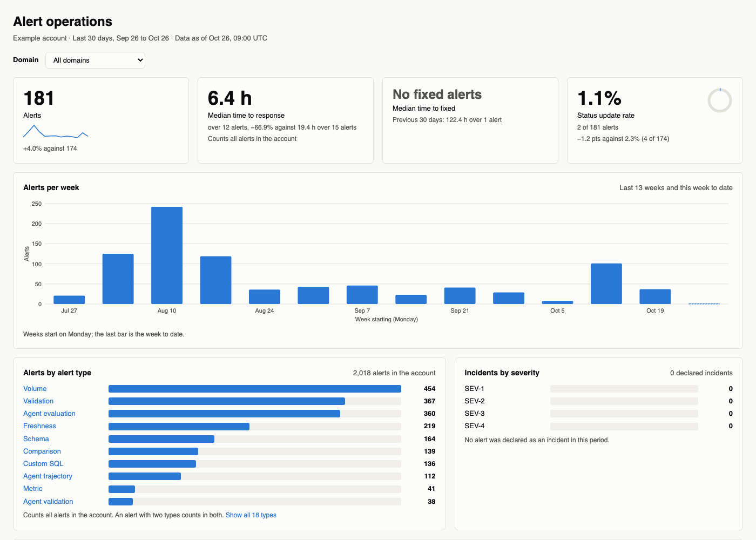Click the alerts sparkline trend chart

coord(56,132)
